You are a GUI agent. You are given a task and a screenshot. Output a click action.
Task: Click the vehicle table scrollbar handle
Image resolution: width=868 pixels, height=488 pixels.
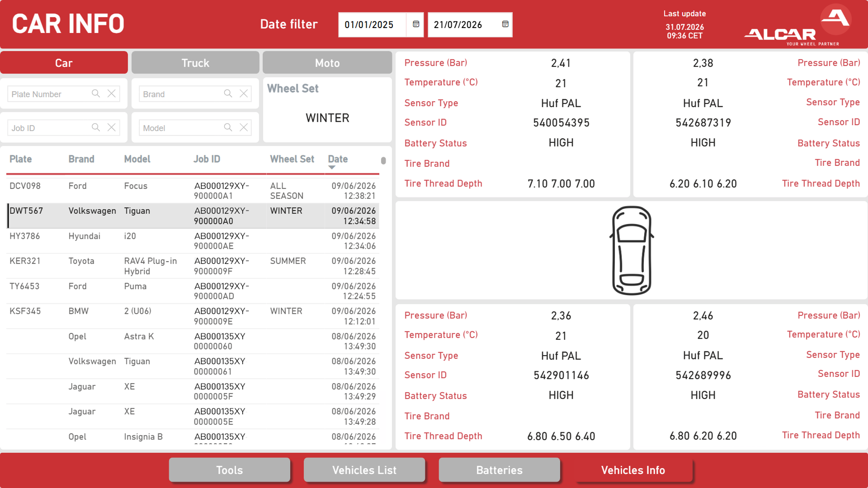(383, 161)
